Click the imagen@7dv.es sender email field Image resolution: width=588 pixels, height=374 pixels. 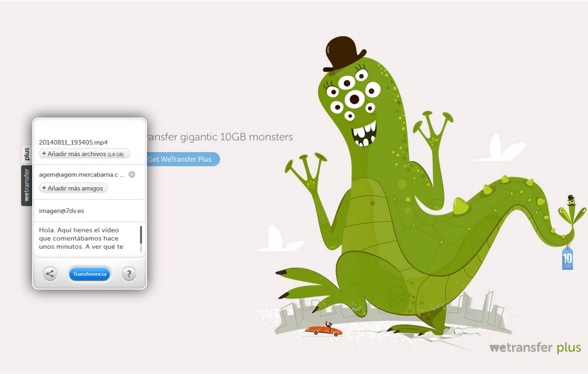tap(90, 211)
